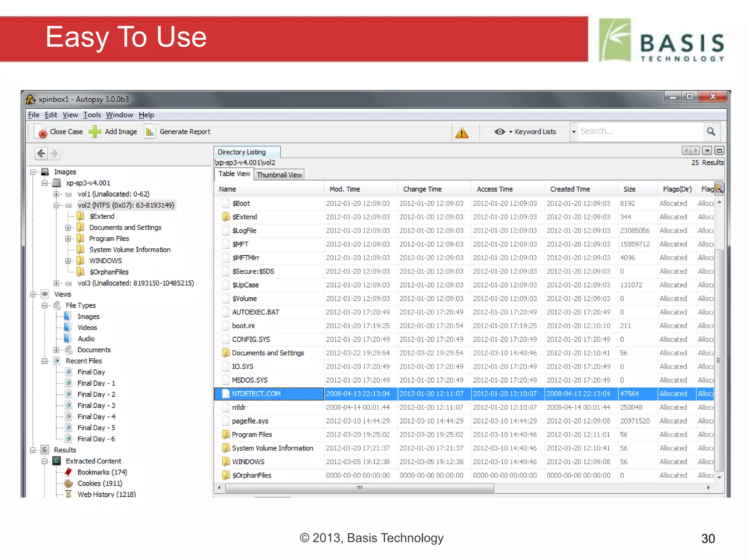The image size is (747, 560).
Task: Click the WINDOWS folder icon in the tree
Action: coord(80,261)
